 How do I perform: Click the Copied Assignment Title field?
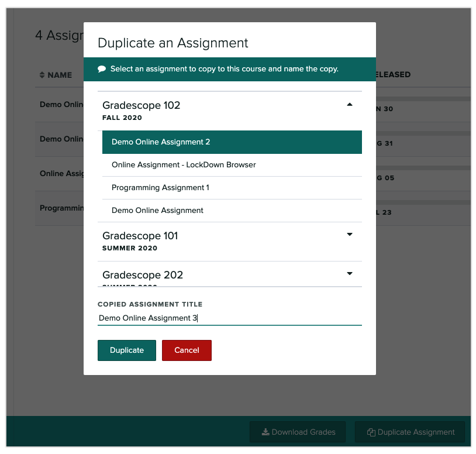point(229,318)
